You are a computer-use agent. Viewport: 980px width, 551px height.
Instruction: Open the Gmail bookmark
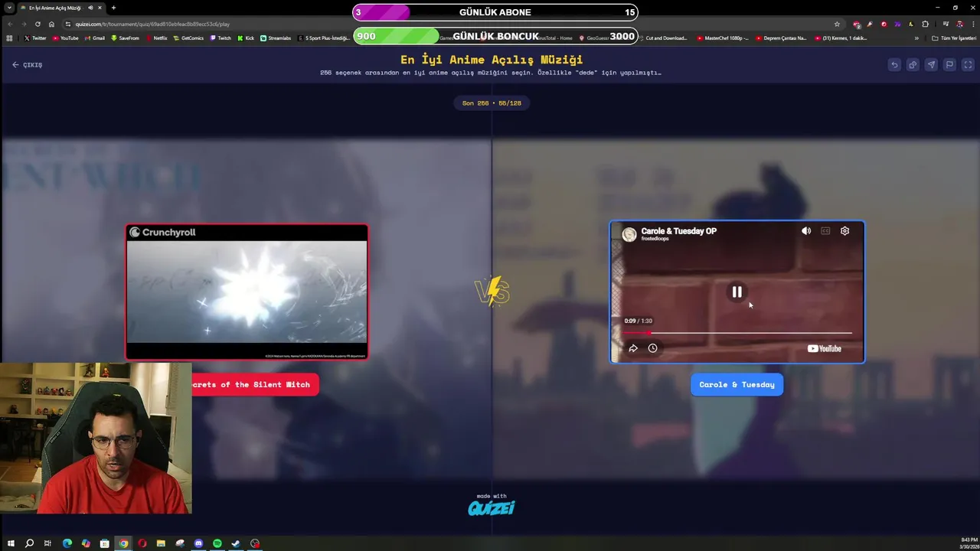tap(94, 37)
